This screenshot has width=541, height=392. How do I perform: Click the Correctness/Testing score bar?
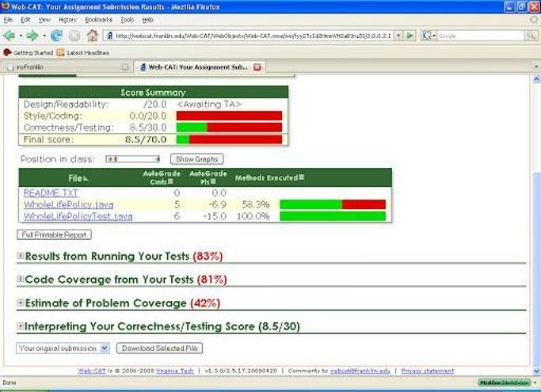point(229,127)
